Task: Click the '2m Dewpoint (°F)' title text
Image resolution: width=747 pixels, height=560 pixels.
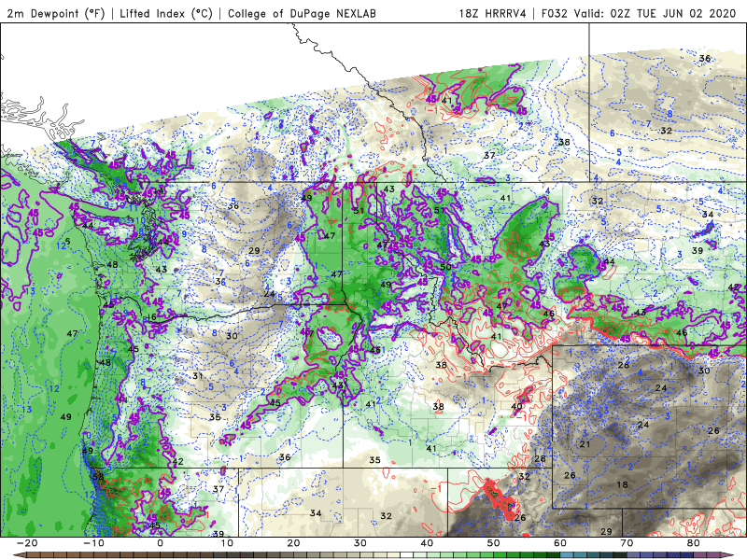Action: point(56,13)
